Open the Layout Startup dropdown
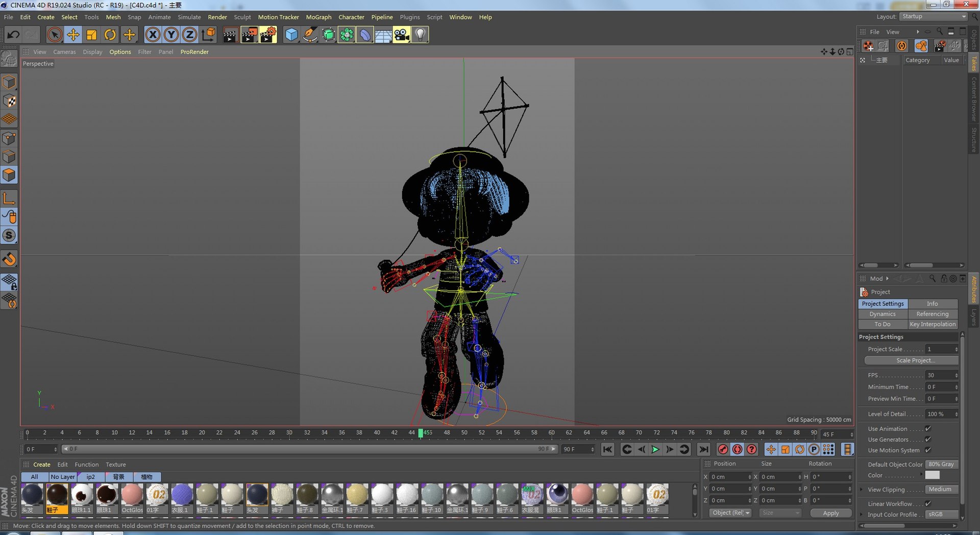The image size is (980, 535). point(933,16)
